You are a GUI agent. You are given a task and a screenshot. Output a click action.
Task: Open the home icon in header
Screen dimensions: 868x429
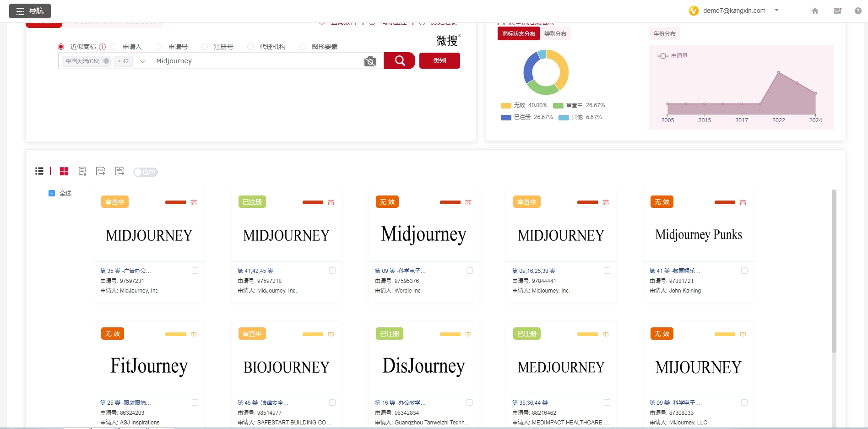click(x=815, y=11)
